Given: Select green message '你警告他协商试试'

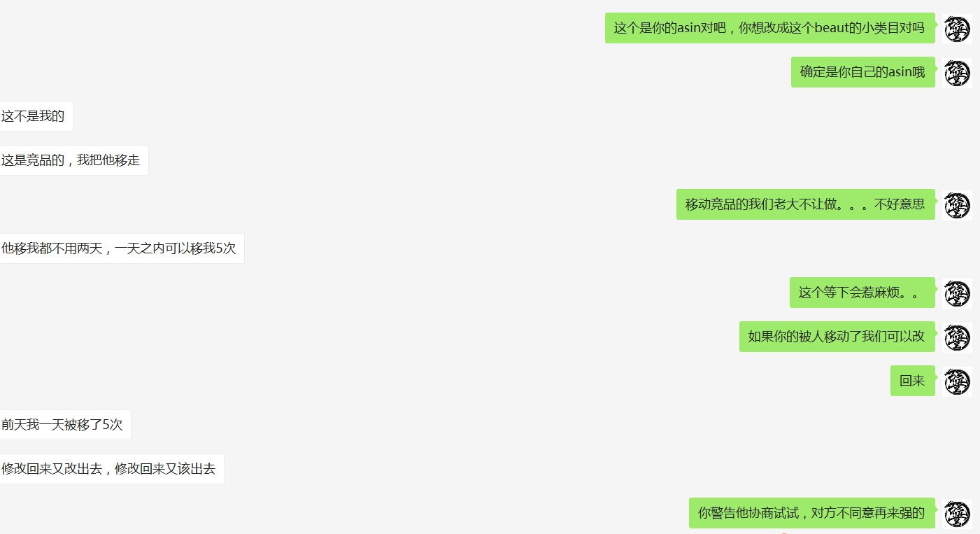Looking at the screenshot, I should click(x=812, y=513).
